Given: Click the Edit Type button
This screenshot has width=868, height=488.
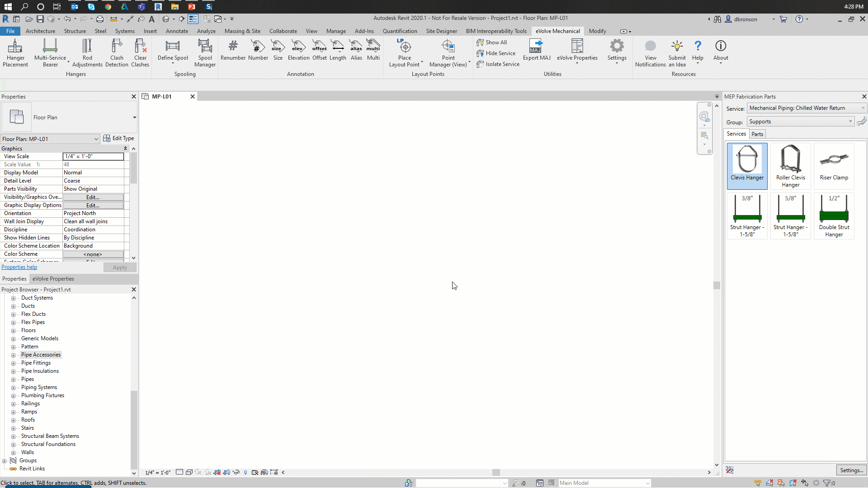Looking at the screenshot, I should click(x=118, y=138).
